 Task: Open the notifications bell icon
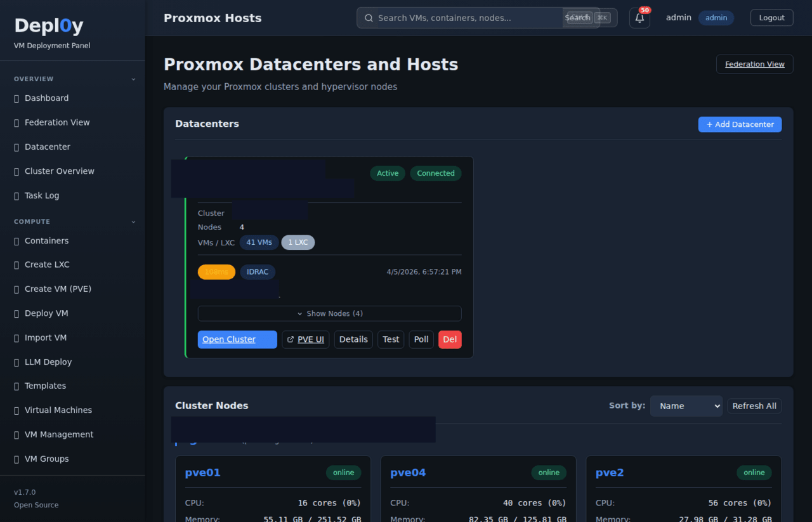(x=639, y=18)
